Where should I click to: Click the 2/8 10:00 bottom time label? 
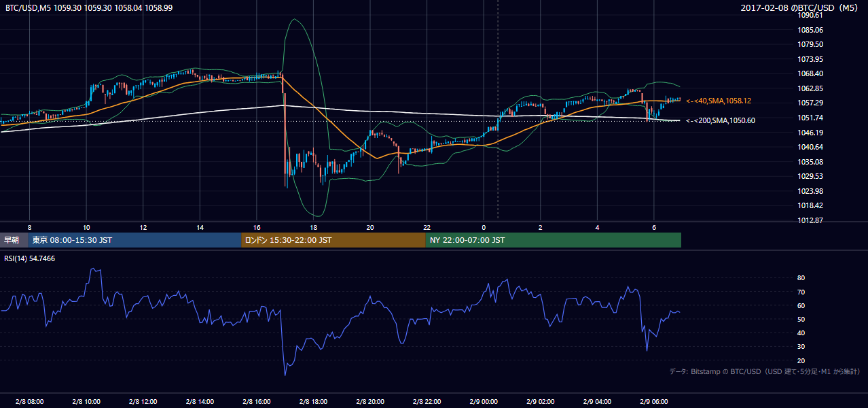click(86, 401)
